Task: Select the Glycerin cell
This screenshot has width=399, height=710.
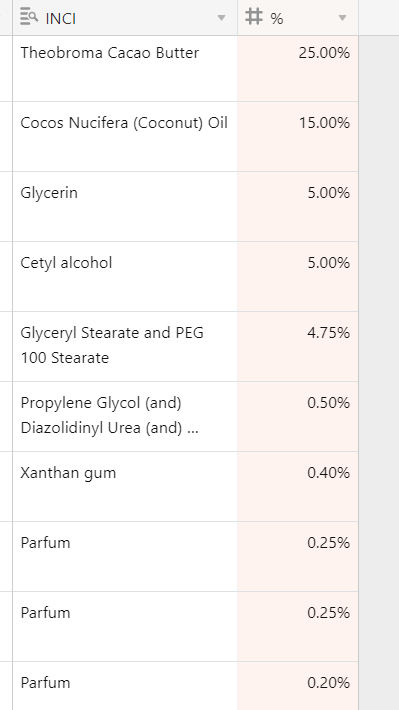Action: click(125, 206)
